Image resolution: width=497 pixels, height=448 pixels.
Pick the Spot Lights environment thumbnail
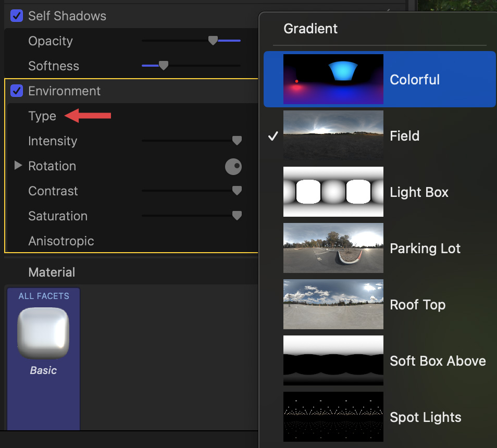pos(333,417)
